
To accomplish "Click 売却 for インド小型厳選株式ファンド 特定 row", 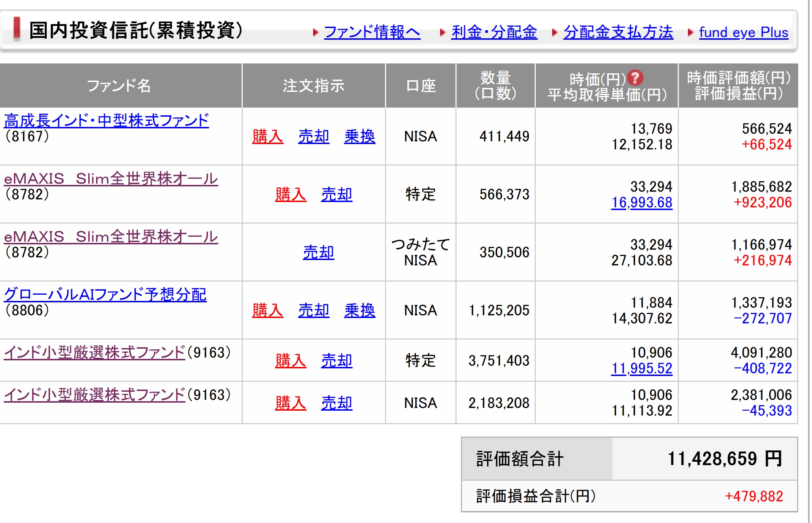I will coord(336,361).
